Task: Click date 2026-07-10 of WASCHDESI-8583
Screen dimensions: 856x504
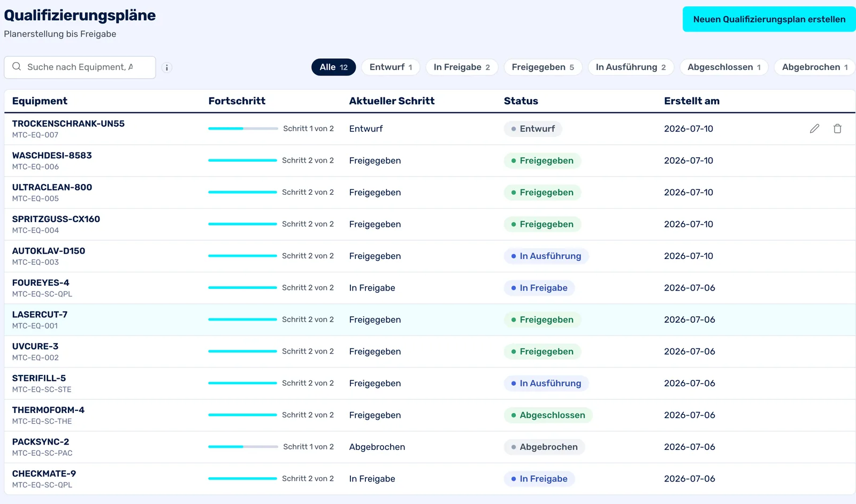Action: (689, 161)
